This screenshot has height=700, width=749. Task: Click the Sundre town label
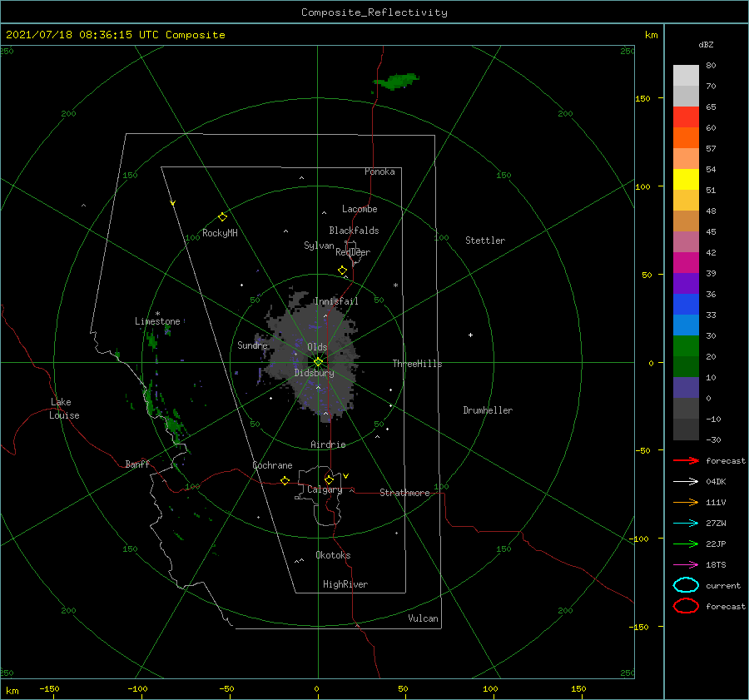(252, 345)
